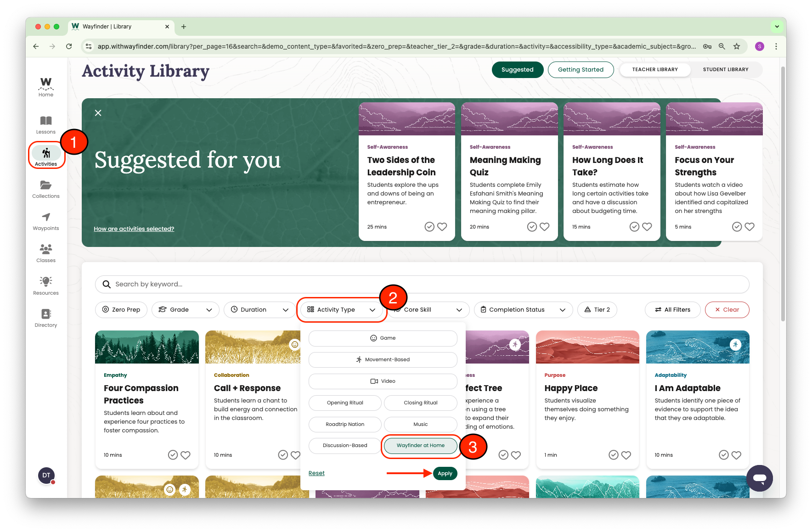Apply the selected activity type filters
The image size is (812, 532).
[445, 473]
